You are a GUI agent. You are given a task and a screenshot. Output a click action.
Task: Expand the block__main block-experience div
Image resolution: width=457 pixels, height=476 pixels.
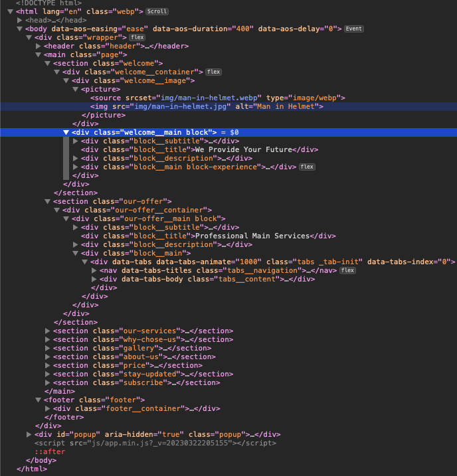coord(75,167)
